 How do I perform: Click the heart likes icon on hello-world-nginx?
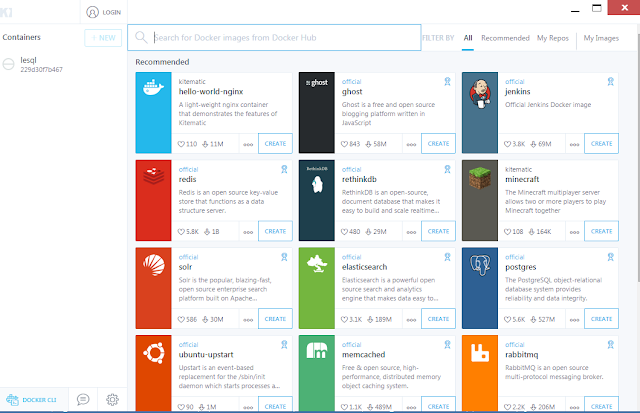[x=181, y=144]
